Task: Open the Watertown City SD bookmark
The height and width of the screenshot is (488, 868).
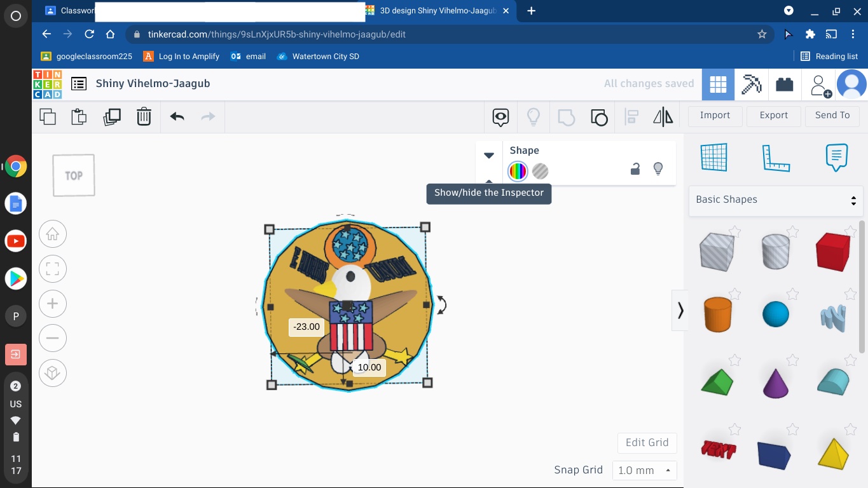Action: pyautogui.click(x=319, y=57)
